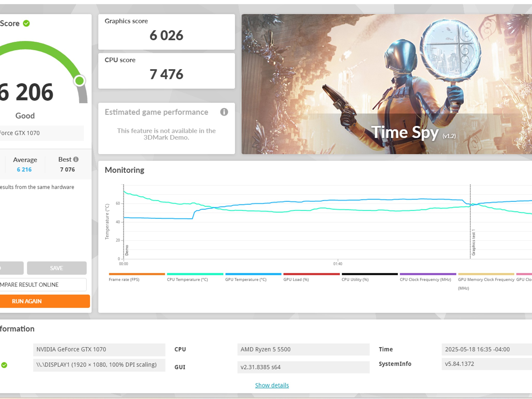Click the Compare Result Online button
532x399 pixels.
click(42, 285)
